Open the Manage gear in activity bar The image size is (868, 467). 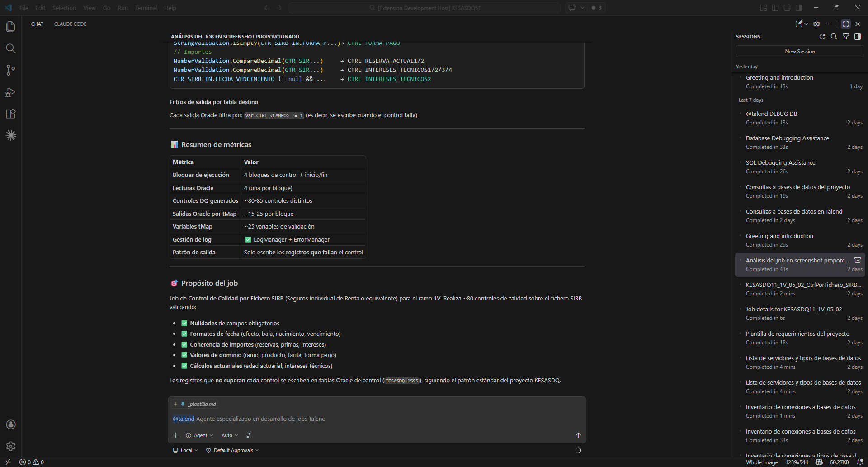click(11, 446)
